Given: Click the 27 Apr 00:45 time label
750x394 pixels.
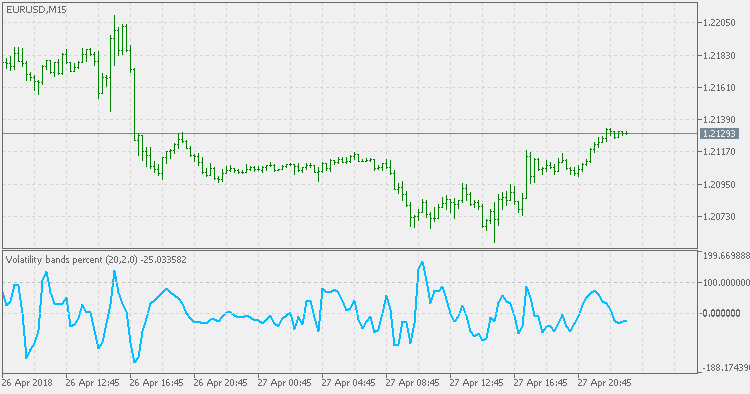Looking at the screenshot, I should [285, 383].
